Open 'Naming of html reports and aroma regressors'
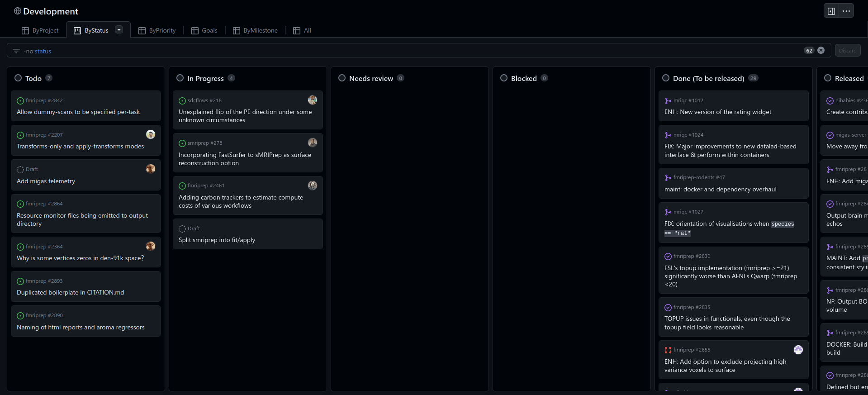Screen dimensions: 868x395 click(x=81, y=327)
